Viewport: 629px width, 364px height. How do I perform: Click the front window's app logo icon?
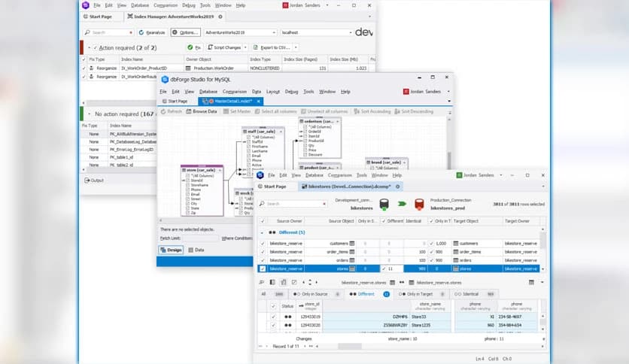pyautogui.click(x=260, y=175)
